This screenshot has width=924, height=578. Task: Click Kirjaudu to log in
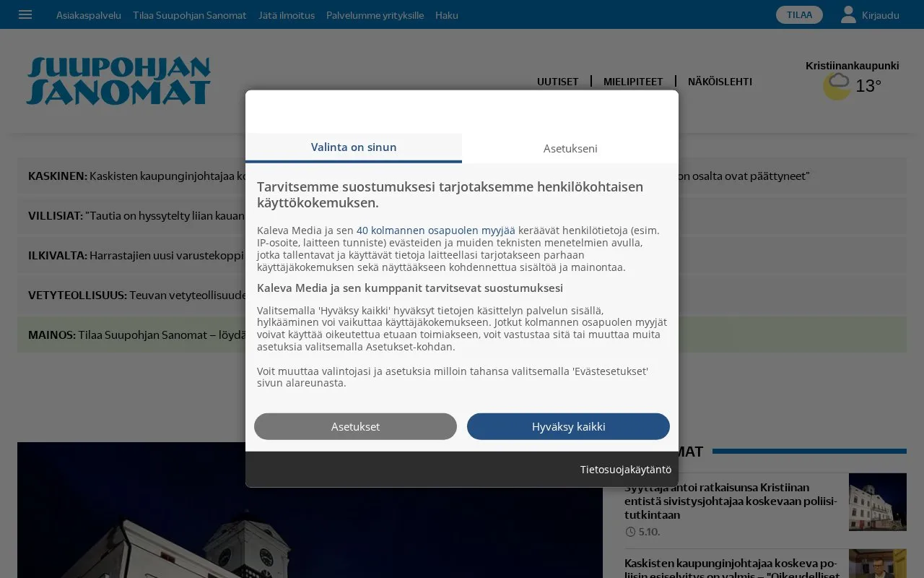click(881, 15)
